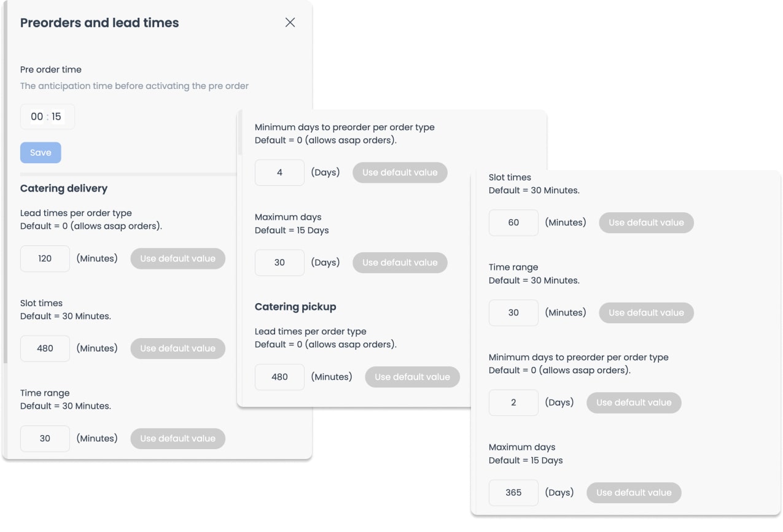Select the hours field of Pre order time
This screenshot has width=783, height=532.
click(x=37, y=117)
